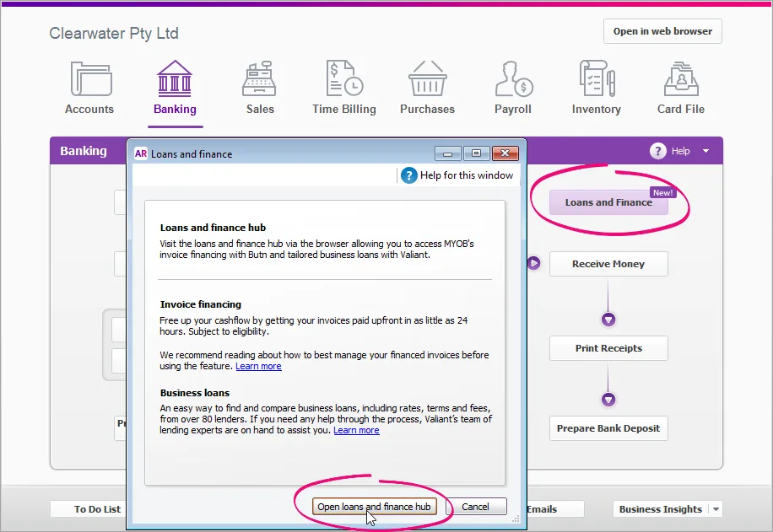Click the flow arrow below Print Receipts
The image size is (773, 532).
click(608, 400)
